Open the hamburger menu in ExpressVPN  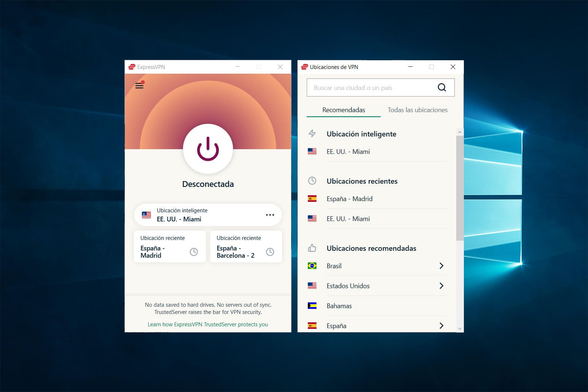point(139,86)
